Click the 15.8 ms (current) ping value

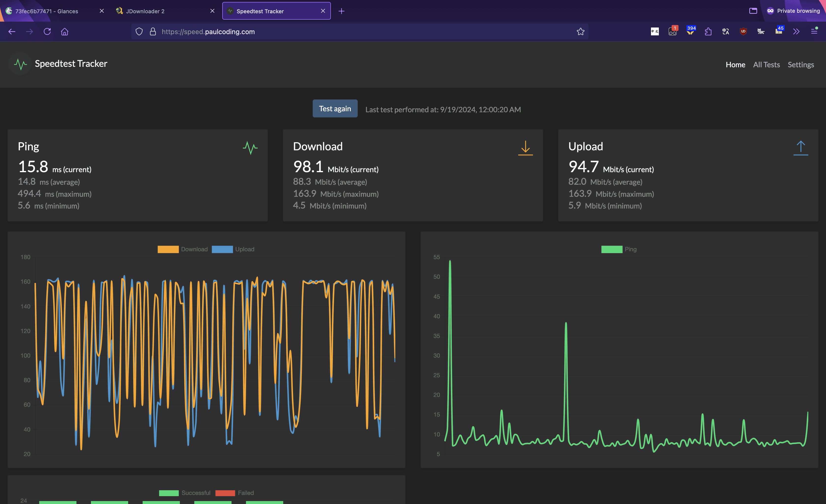pyautogui.click(x=55, y=167)
